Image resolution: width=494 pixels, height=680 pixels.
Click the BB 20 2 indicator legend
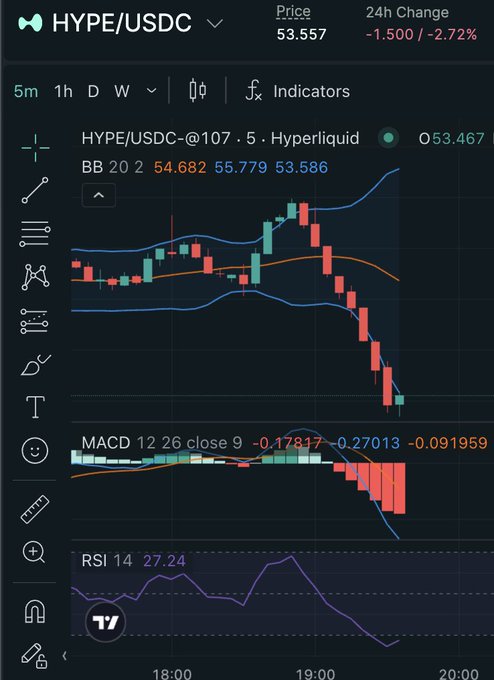coord(112,167)
